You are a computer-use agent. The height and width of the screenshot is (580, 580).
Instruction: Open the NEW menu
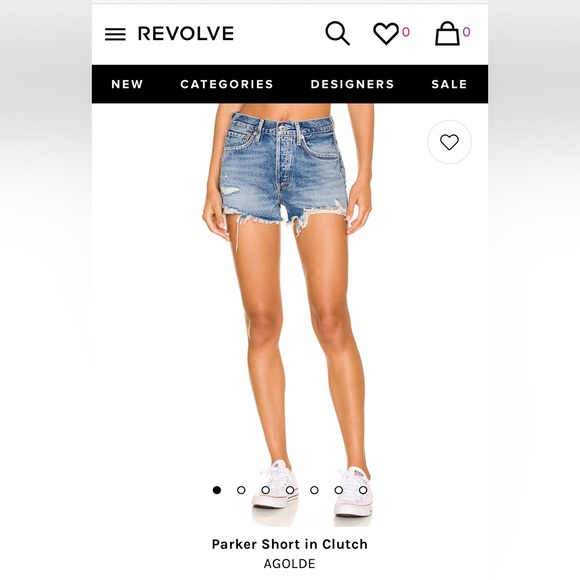pyautogui.click(x=127, y=84)
